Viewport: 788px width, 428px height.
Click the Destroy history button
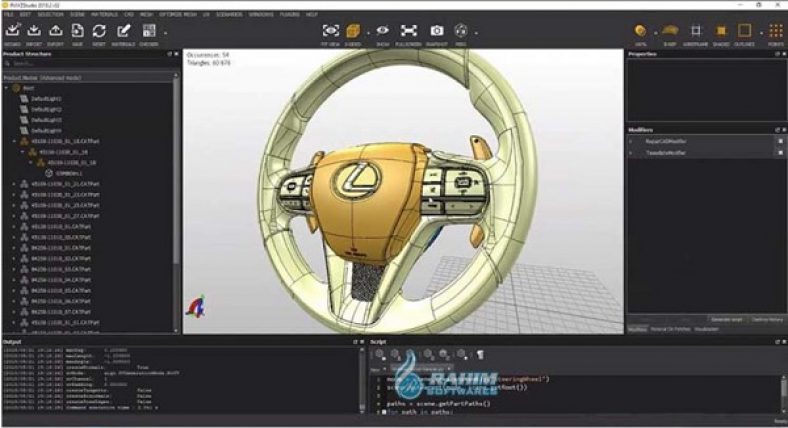(767, 319)
